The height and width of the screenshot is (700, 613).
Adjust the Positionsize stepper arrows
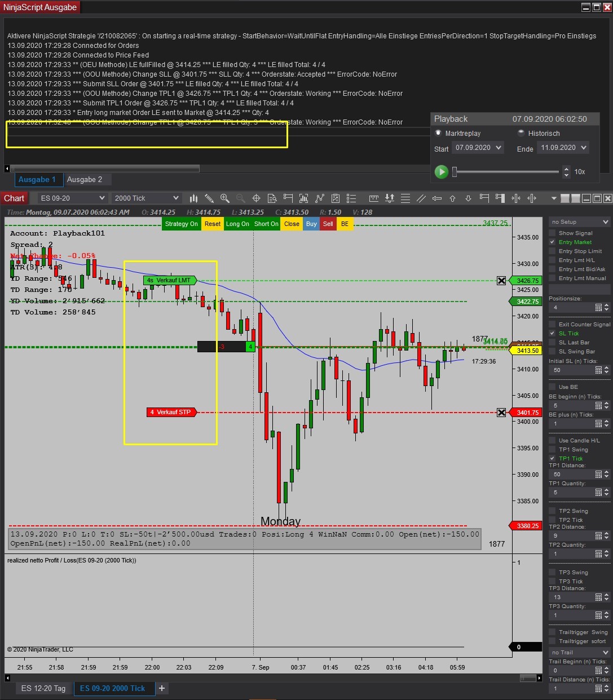[606, 307]
